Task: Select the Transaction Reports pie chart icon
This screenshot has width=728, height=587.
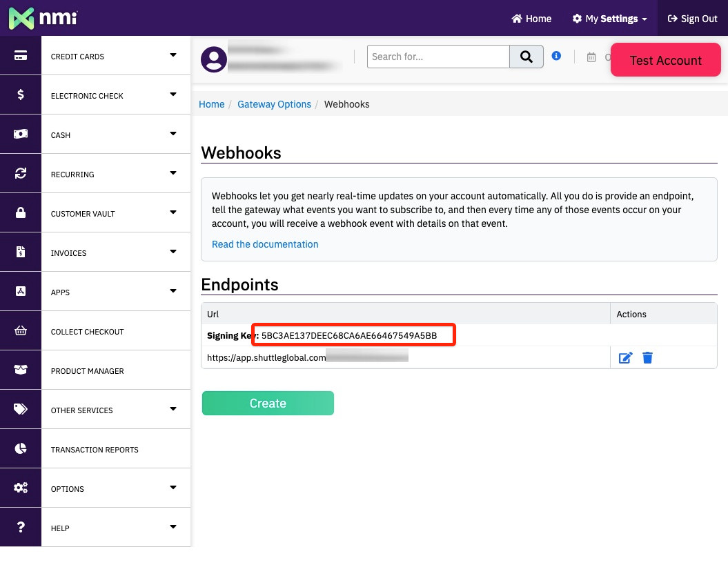Action: coord(21,449)
